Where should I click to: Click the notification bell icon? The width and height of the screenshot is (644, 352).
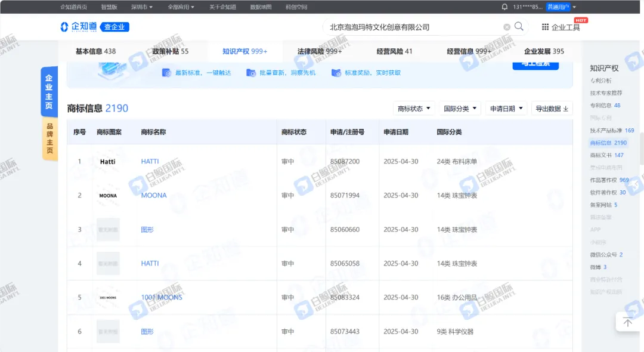pos(504,7)
